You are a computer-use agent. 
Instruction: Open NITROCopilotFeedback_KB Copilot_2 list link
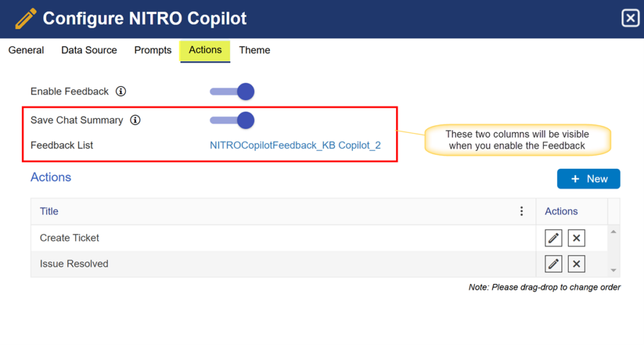pos(296,145)
